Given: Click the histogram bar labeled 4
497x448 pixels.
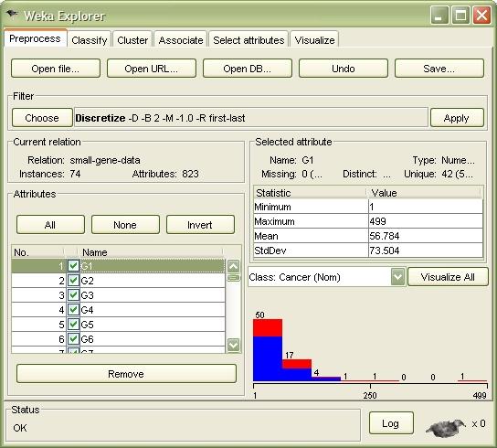Looking at the screenshot, I should [326, 379].
